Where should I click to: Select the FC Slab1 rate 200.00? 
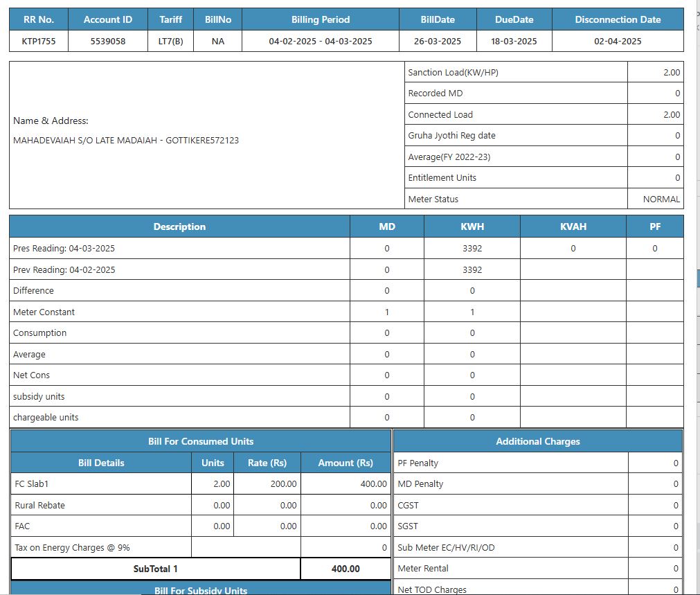283,483
